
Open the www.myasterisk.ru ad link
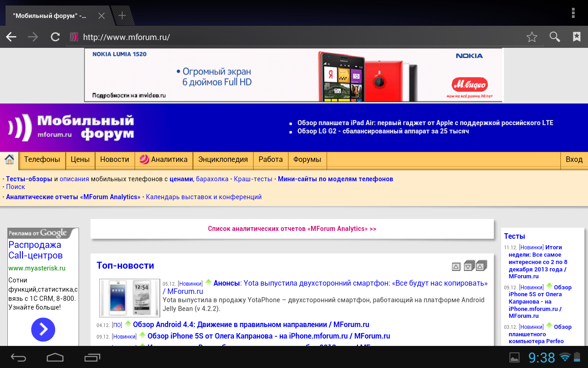37,268
